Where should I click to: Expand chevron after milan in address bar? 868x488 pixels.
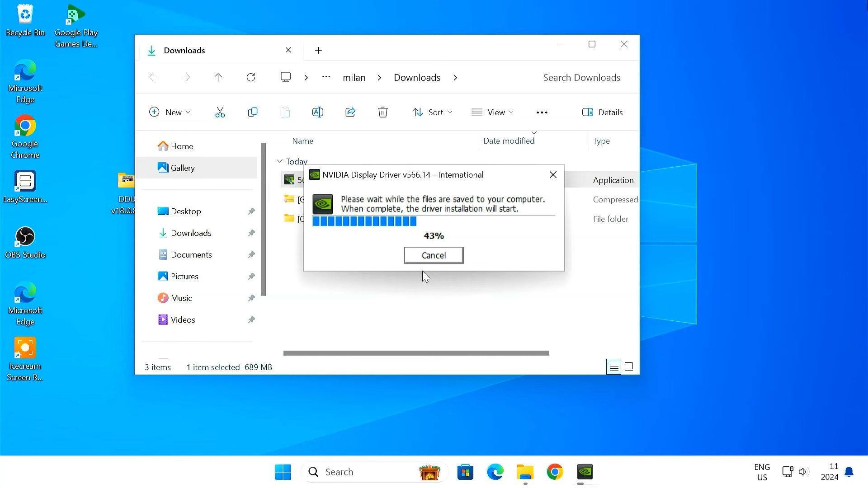coord(379,77)
